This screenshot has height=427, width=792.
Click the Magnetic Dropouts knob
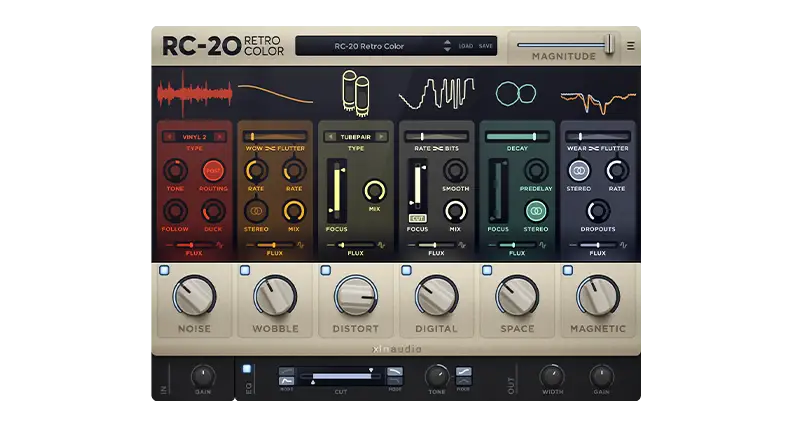coord(598,211)
